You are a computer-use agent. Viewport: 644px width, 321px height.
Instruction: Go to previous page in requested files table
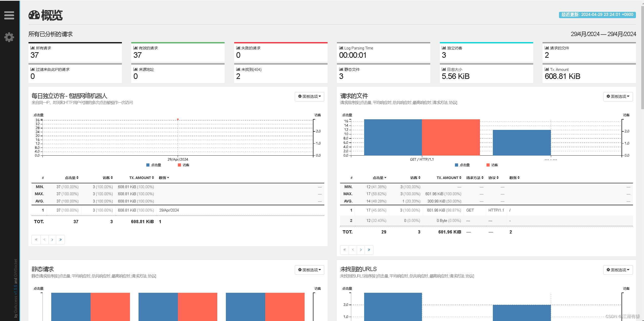[353, 250]
